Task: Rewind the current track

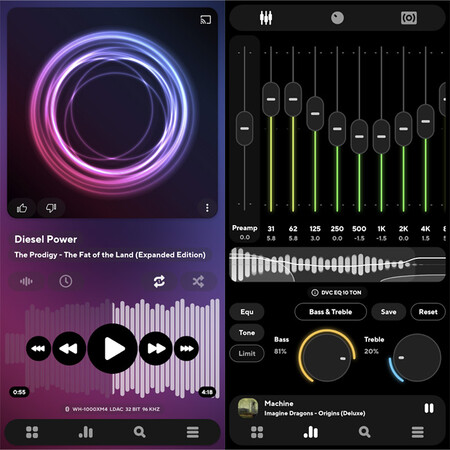Action: coord(69,349)
